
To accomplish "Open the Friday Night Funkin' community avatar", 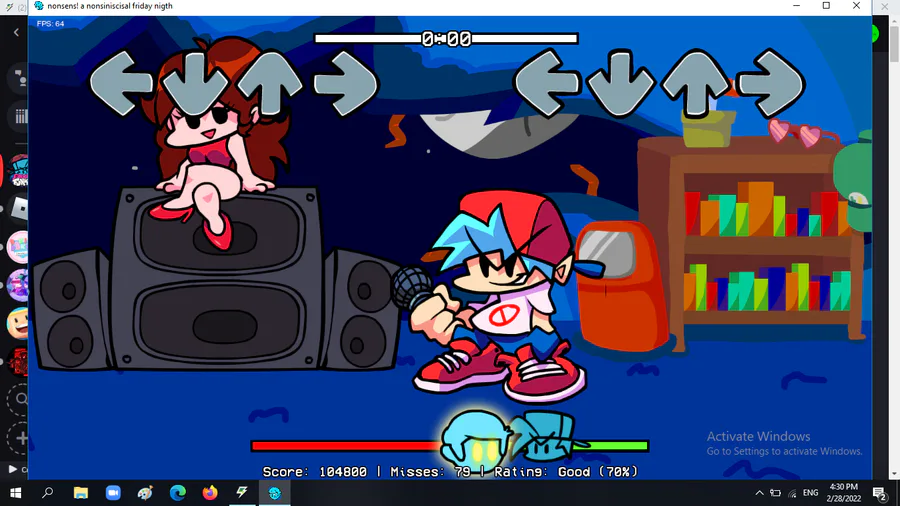I will pos(19,170).
